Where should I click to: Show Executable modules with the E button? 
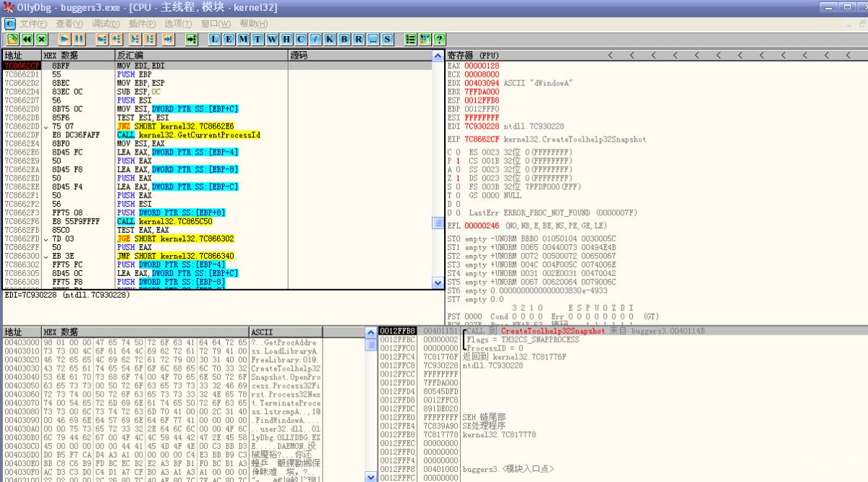coord(228,39)
